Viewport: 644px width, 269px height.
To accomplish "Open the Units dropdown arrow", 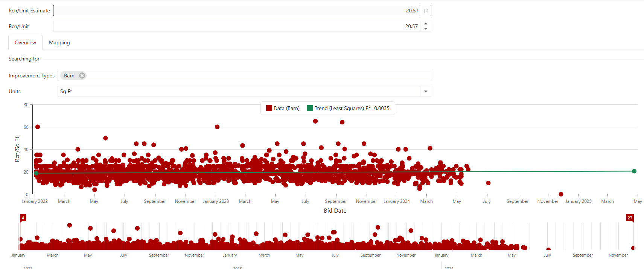I will tap(426, 91).
